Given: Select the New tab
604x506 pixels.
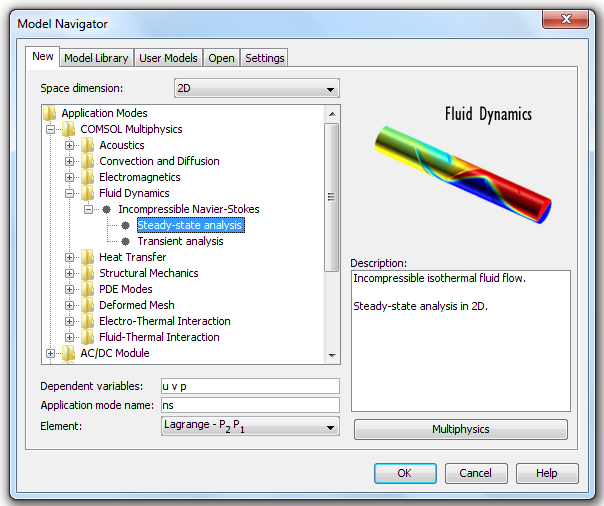Looking at the screenshot, I should tap(42, 57).
